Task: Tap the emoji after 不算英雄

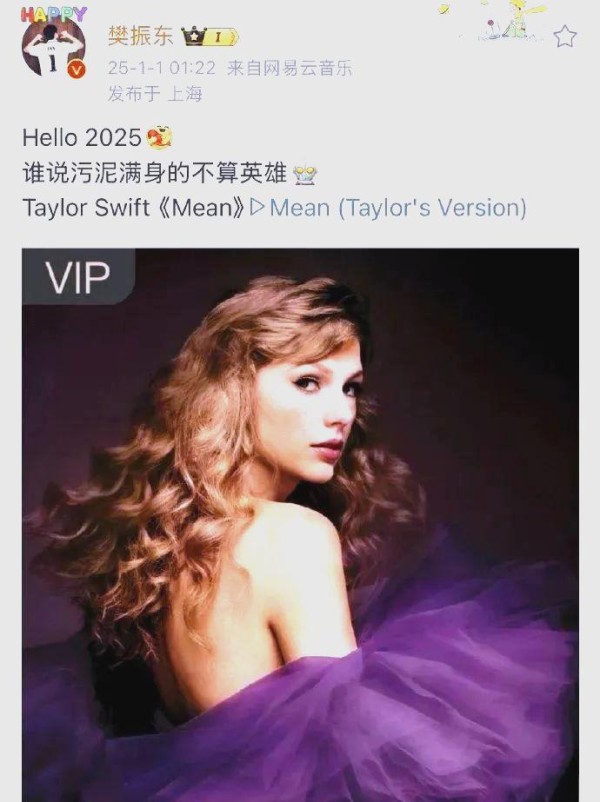Action: pos(305,175)
